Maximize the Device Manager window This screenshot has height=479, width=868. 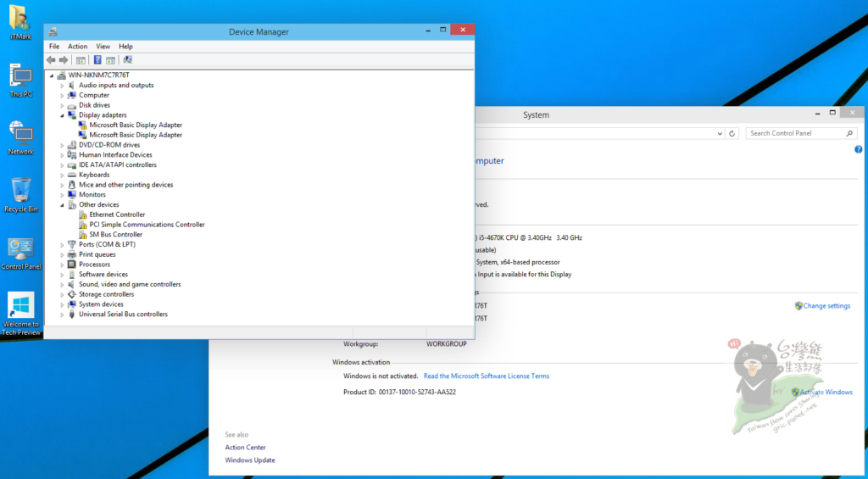(x=442, y=30)
